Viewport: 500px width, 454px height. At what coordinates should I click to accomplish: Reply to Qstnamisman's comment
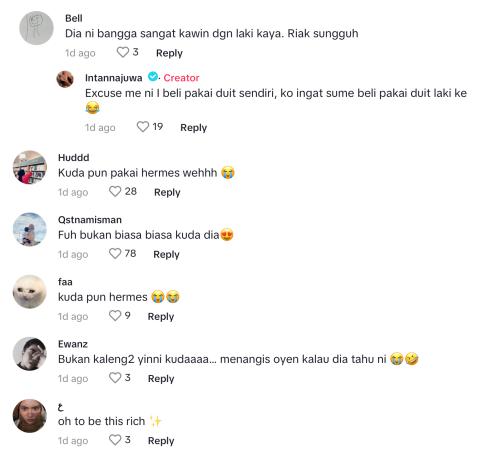(166, 254)
